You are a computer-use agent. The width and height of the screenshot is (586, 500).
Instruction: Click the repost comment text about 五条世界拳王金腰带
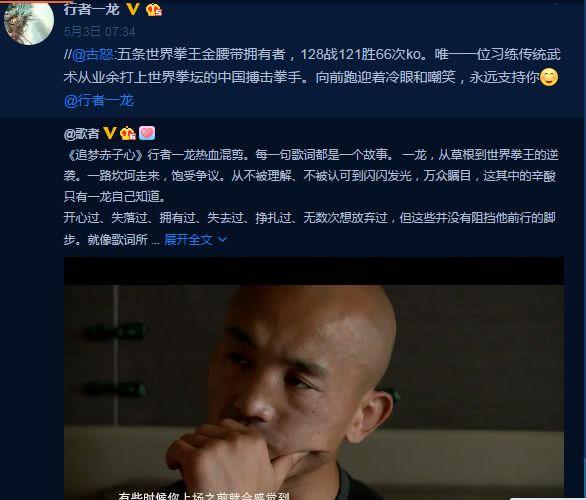tap(312, 66)
